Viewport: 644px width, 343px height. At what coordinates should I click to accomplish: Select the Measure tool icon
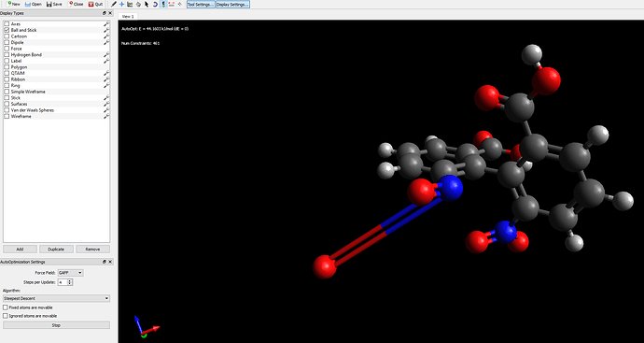click(x=172, y=4)
